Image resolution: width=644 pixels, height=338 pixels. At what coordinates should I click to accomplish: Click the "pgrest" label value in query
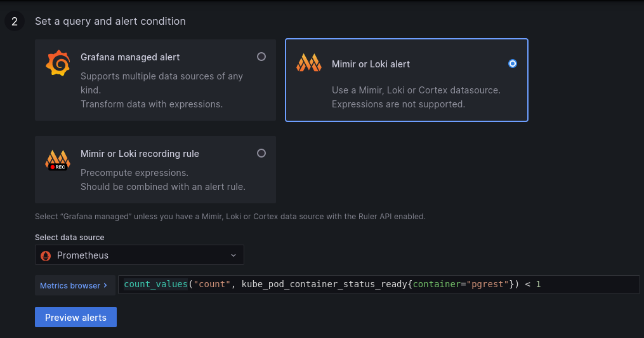pyautogui.click(x=487, y=284)
